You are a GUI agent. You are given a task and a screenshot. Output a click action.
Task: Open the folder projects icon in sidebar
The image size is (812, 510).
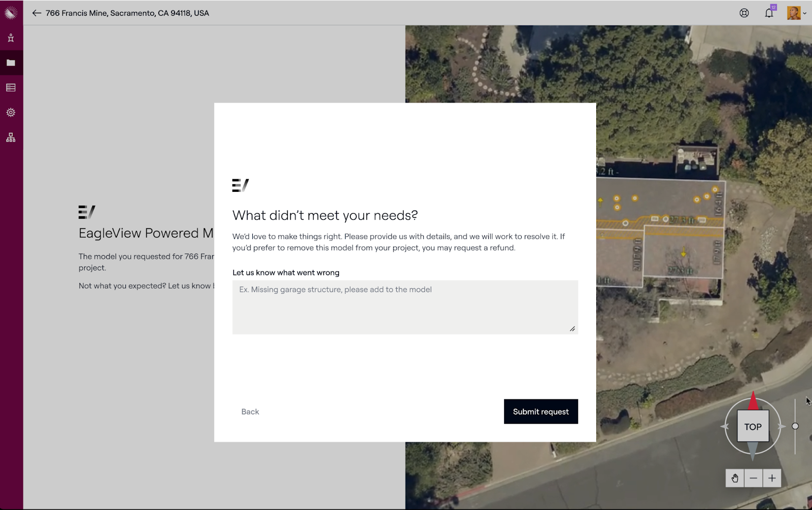pyautogui.click(x=11, y=63)
